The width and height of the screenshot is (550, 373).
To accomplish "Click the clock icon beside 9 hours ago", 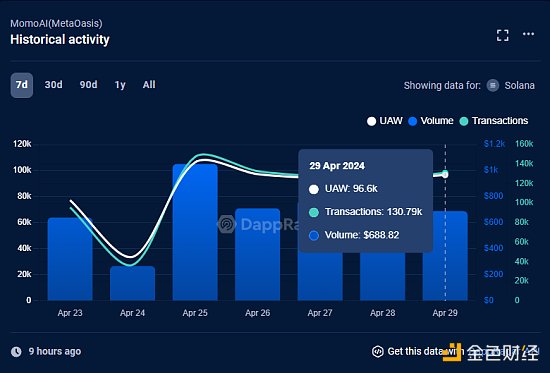I will 16,352.
